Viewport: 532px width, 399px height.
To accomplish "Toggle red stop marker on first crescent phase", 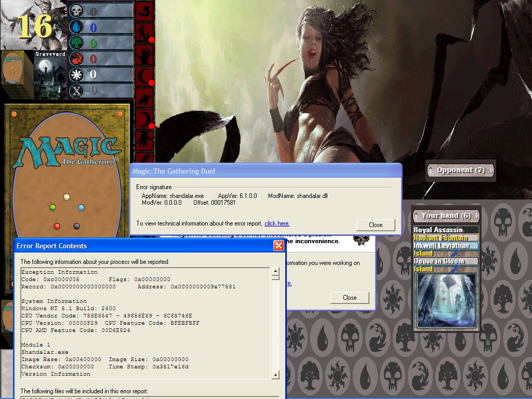I will point(152,83).
